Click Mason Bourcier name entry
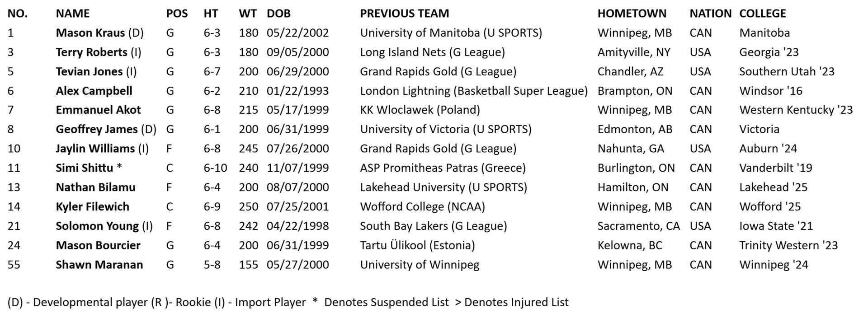Image resolution: width=868 pixels, height=323 pixels. pos(98,246)
